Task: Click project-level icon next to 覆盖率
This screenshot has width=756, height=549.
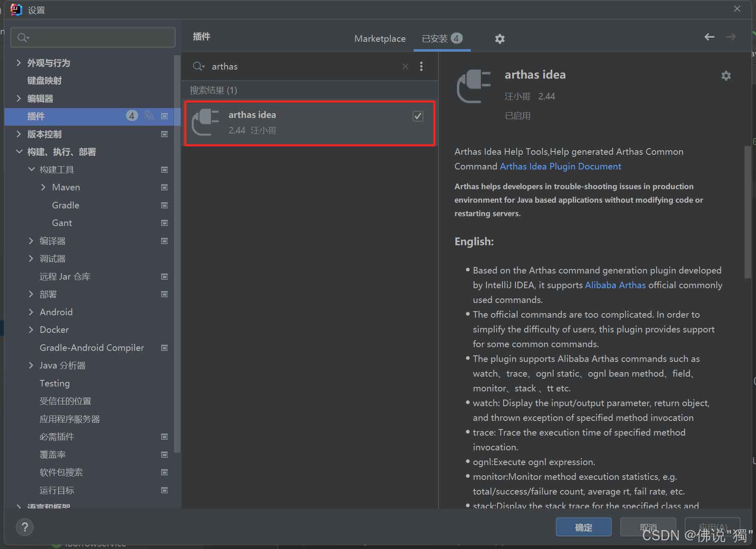Action: coord(164,454)
